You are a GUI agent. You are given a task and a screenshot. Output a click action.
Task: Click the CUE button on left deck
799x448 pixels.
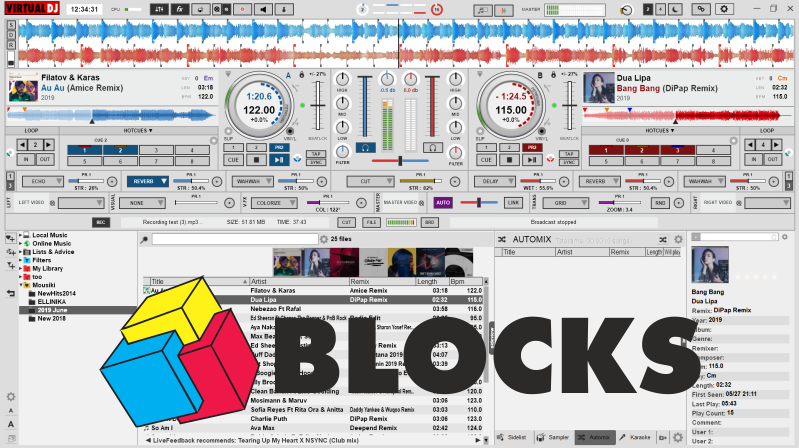tap(232, 160)
